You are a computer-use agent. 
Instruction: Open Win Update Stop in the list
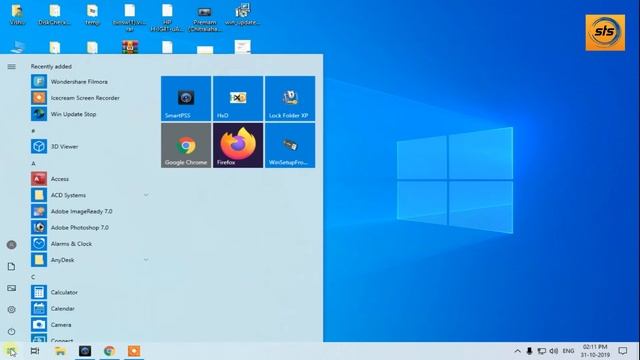pyautogui.click(x=90, y=114)
